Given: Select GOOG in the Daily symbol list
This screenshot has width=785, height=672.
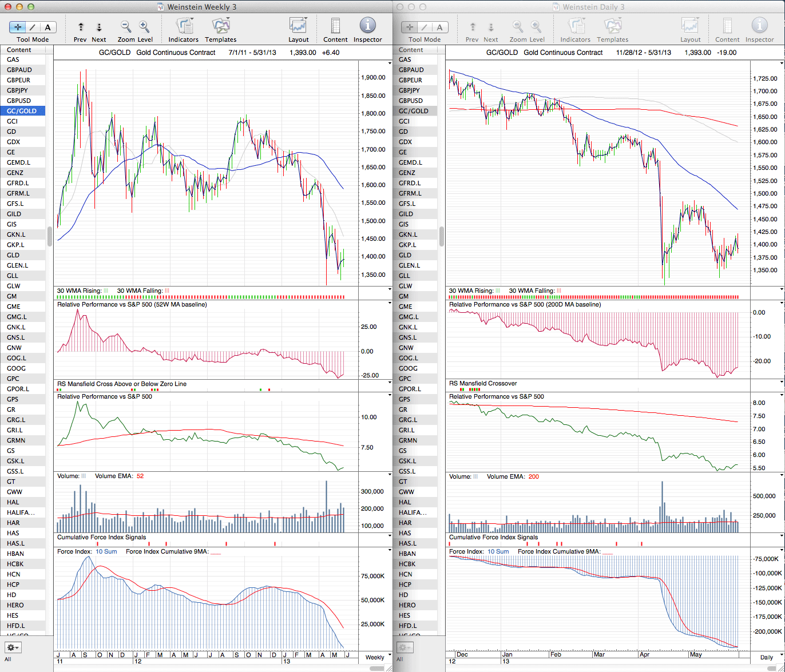Looking at the screenshot, I should tap(408, 368).
